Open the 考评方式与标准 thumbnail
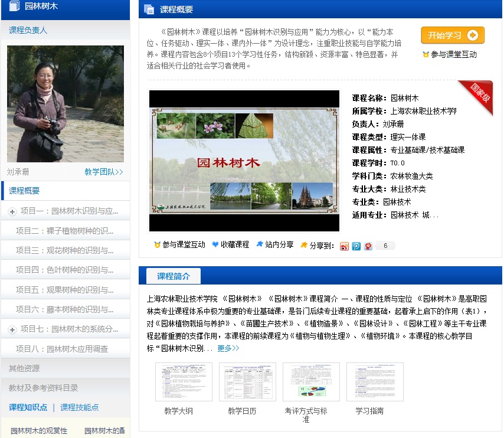This screenshot has height=438, width=504. (311, 382)
